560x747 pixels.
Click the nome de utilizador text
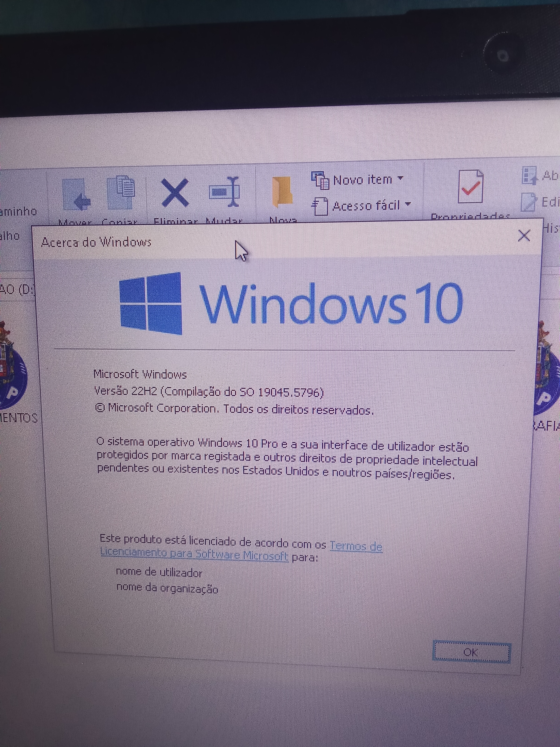(x=159, y=572)
